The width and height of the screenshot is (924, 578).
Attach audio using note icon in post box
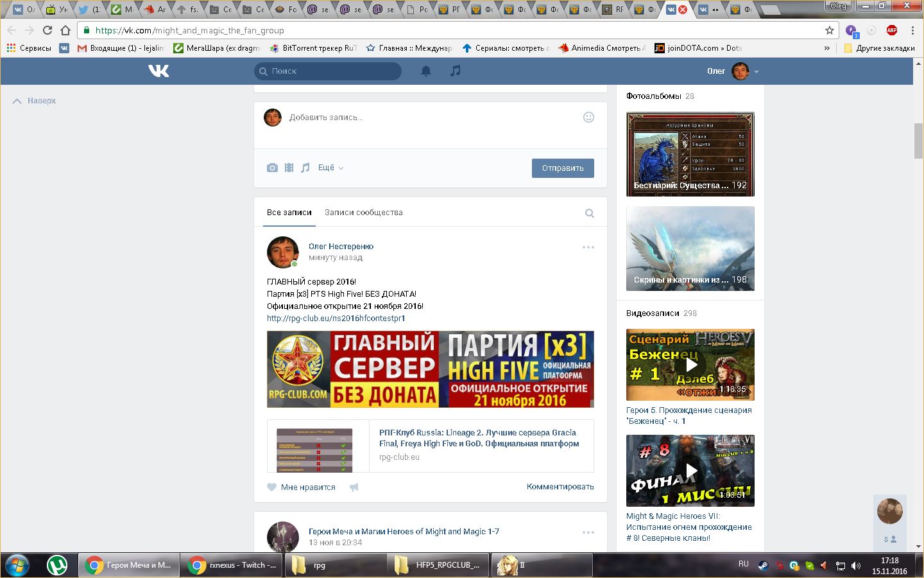(x=305, y=168)
